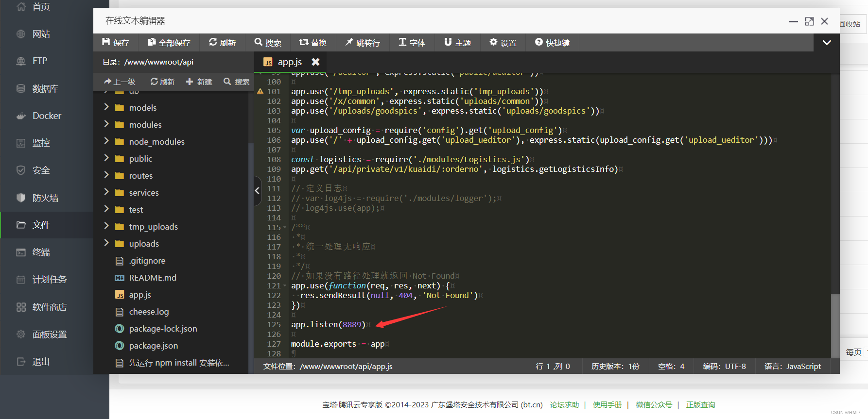
Task: Open the 替换 replace tool
Action: (x=313, y=43)
